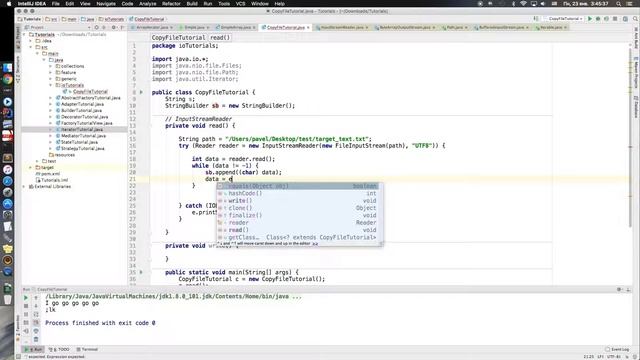The height and width of the screenshot is (360, 640).
Task: Click the read() breadcrumb above editor
Action: 220,38
